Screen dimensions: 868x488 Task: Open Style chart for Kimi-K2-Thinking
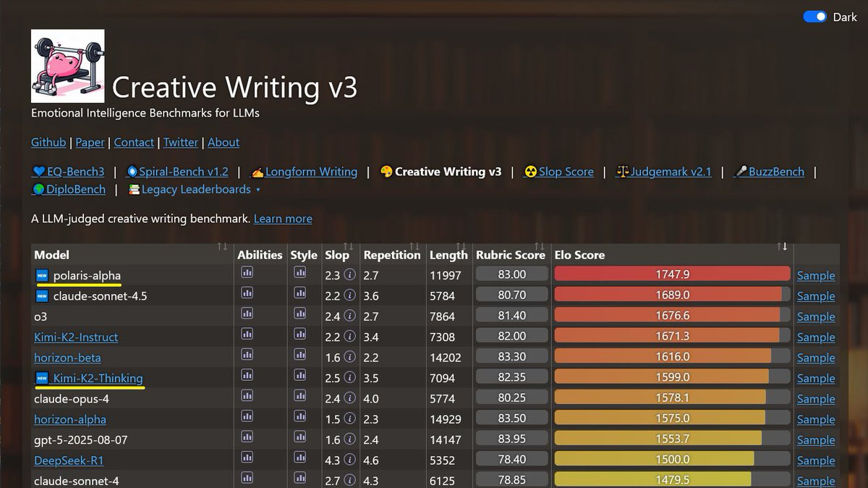[299, 376]
